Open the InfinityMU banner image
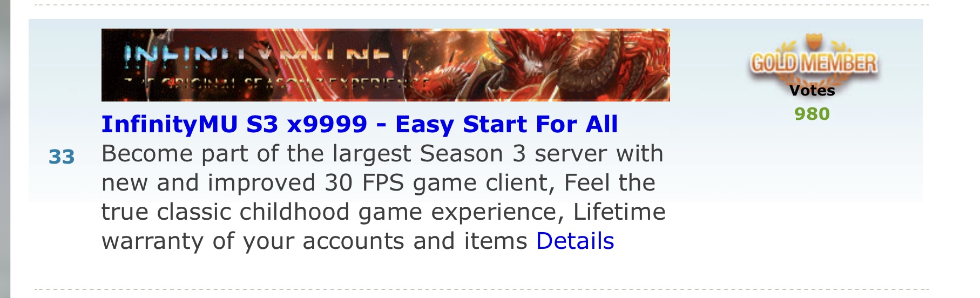Viewport: 980px width, 298px height. tap(386, 65)
